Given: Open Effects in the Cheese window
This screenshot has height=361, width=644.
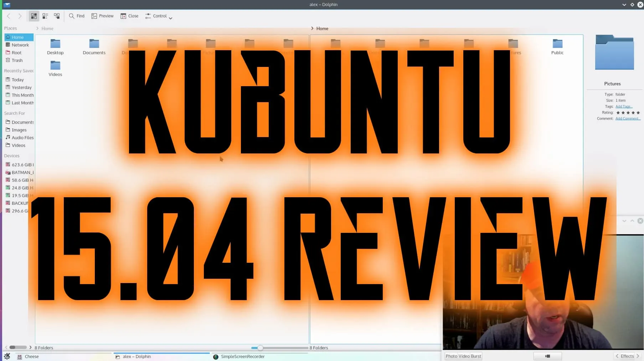Looking at the screenshot, I should point(627,356).
